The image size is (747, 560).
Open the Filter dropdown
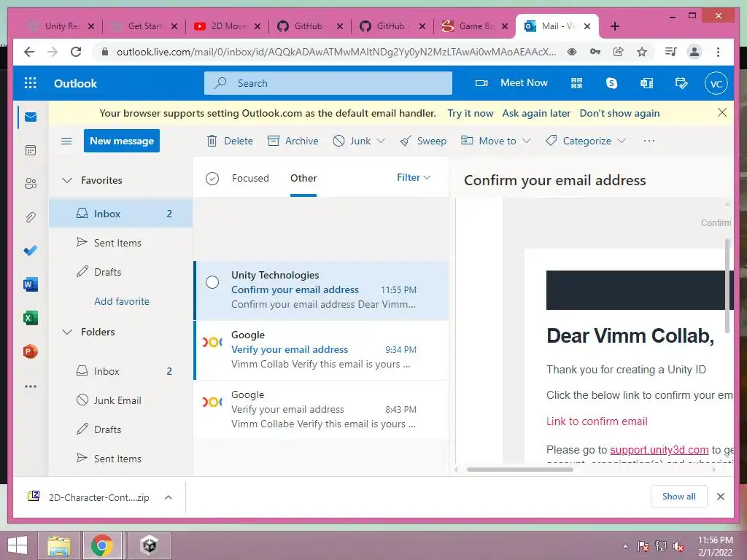(x=414, y=178)
